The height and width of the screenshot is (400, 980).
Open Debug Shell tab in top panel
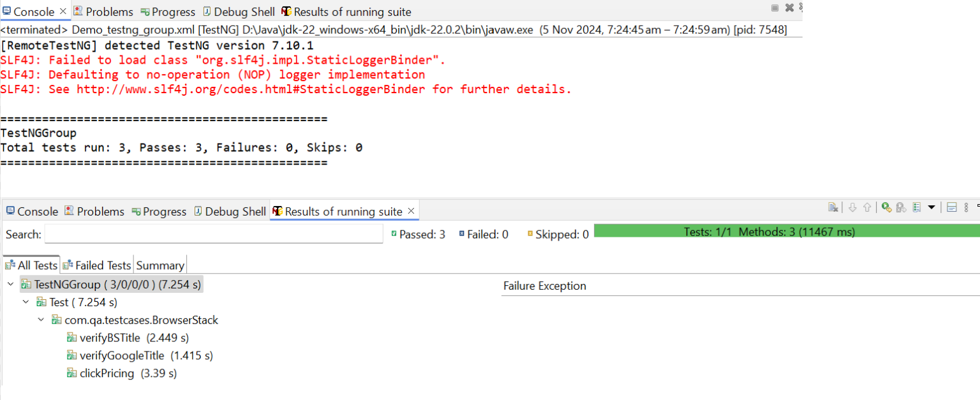[x=238, y=12]
